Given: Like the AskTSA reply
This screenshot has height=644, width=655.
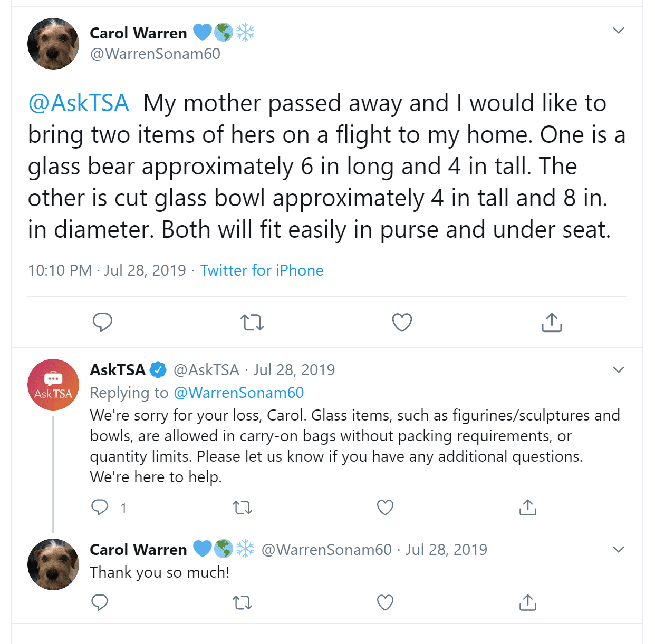Looking at the screenshot, I should pyautogui.click(x=386, y=507).
